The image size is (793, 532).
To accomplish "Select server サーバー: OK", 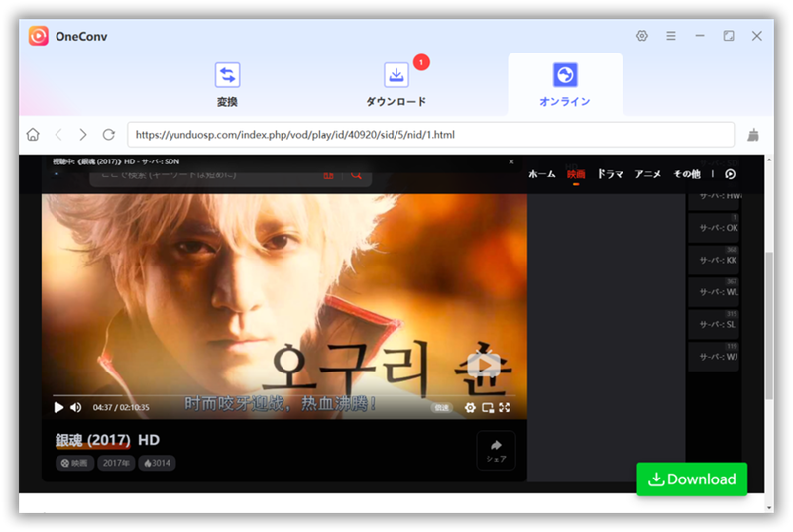I will pyautogui.click(x=714, y=228).
